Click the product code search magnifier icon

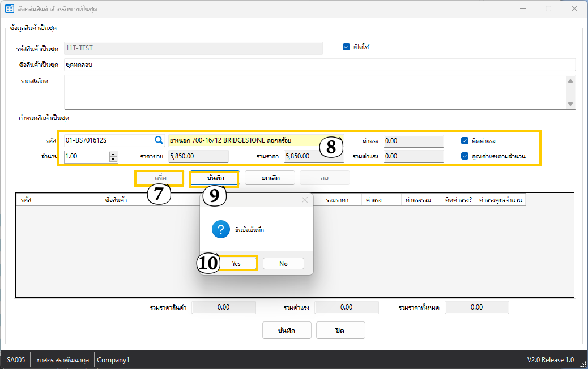click(159, 140)
